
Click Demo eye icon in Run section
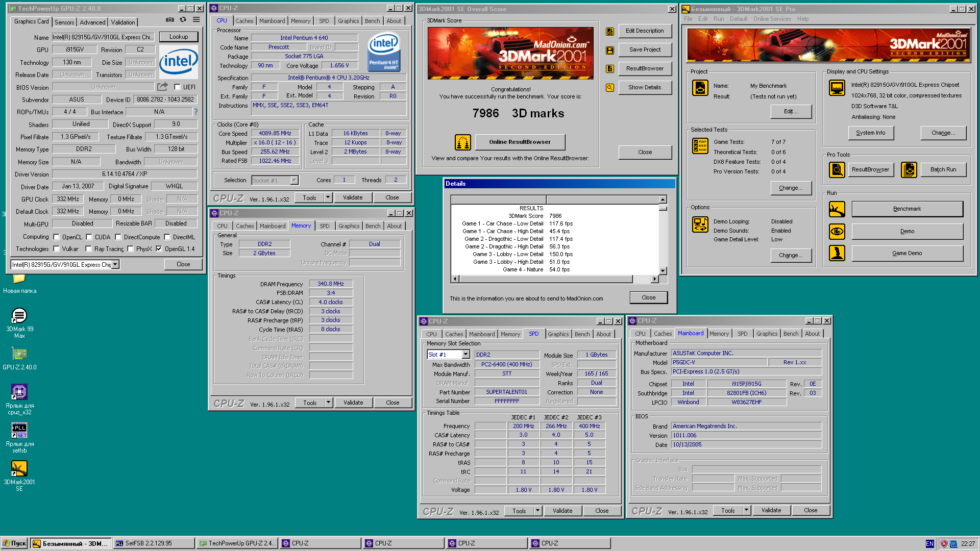coord(837,232)
